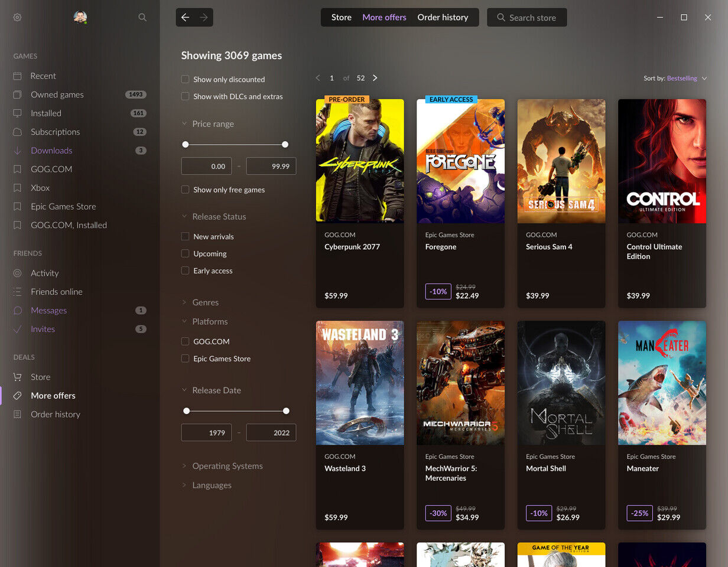Click the maximum release year slider handle

286,411
